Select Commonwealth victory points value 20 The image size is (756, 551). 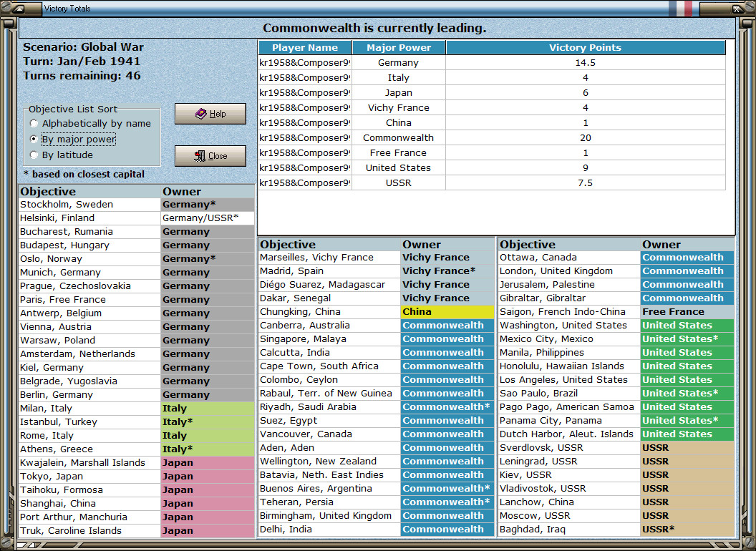click(586, 138)
